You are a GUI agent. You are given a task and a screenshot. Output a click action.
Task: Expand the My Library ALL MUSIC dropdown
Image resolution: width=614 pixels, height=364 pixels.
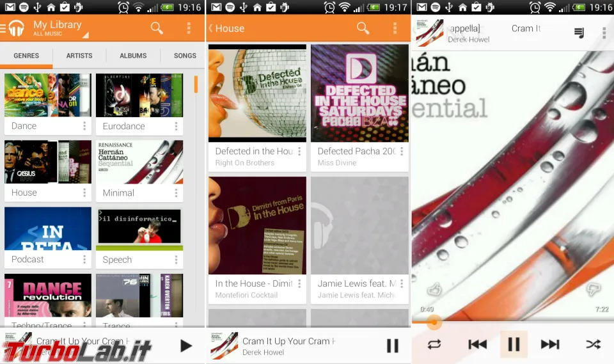click(x=61, y=28)
